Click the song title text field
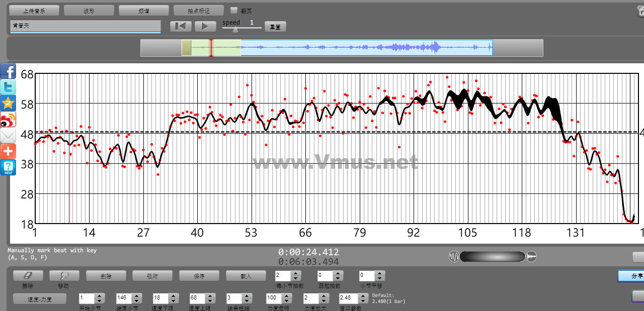Image resolution: width=644 pixels, height=311 pixels. (85, 26)
